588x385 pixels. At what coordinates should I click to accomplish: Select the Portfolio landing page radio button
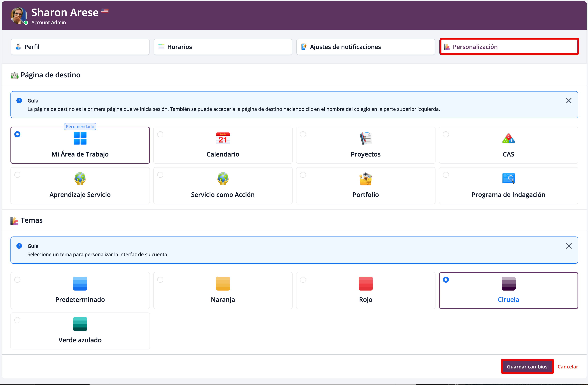(x=303, y=175)
